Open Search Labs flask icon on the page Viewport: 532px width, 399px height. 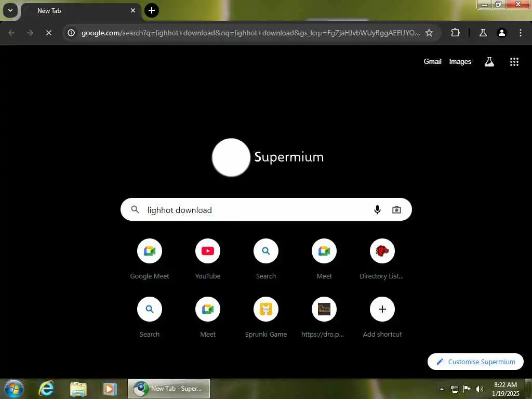click(489, 61)
